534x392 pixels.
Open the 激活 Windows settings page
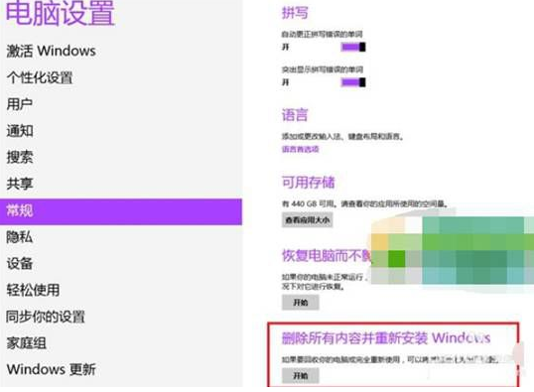coord(51,51)
